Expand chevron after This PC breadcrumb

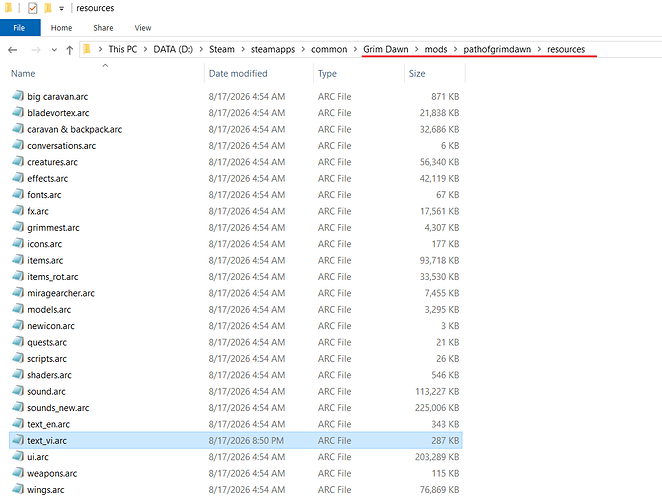(x=145, y=49)
